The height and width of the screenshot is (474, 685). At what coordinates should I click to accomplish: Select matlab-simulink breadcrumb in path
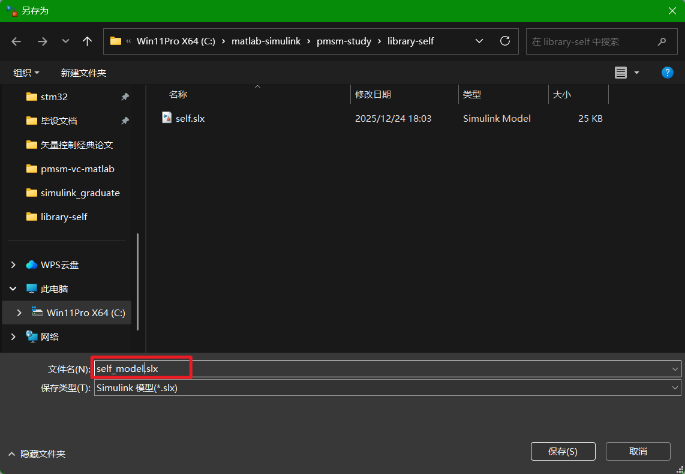[x=266, y=42]
